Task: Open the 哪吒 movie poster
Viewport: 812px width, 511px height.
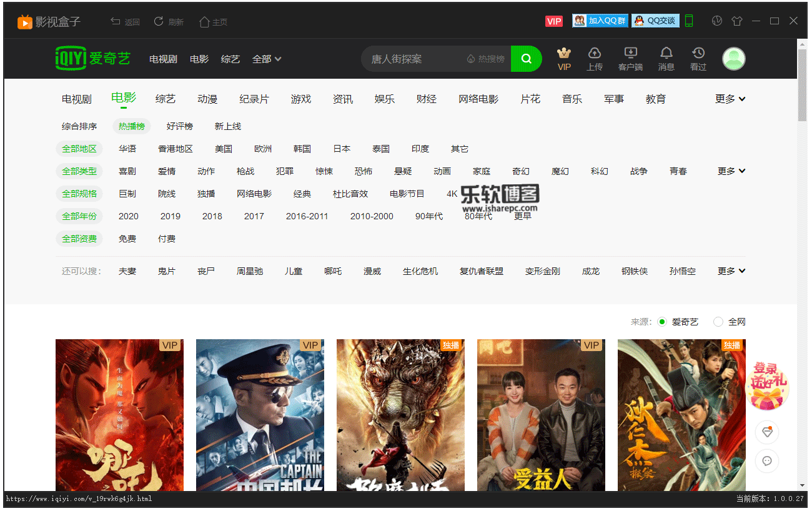Action: pyautogui.click(x=119, y=415)
